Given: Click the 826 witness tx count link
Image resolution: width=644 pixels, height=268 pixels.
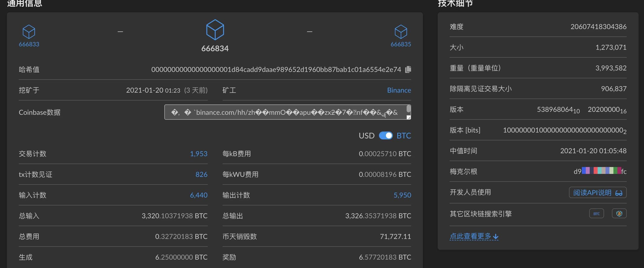Looking at the screenshot, I should click(201, 174).
